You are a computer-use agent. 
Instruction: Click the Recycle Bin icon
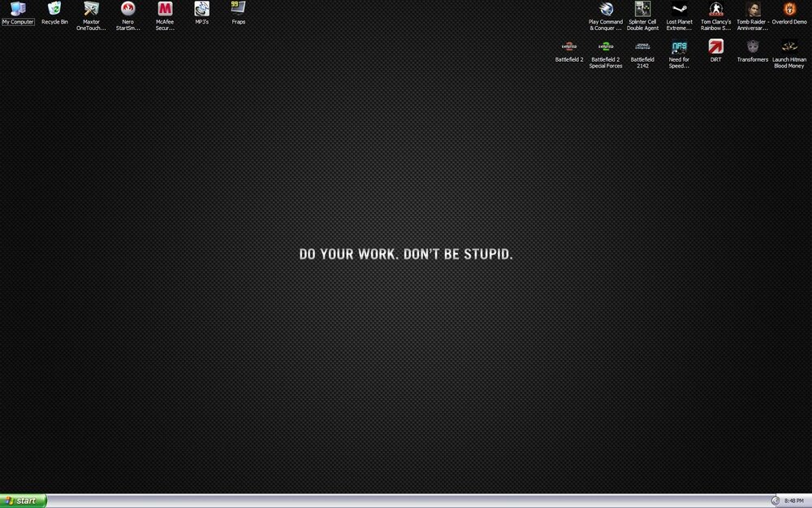tap(54, 9)
